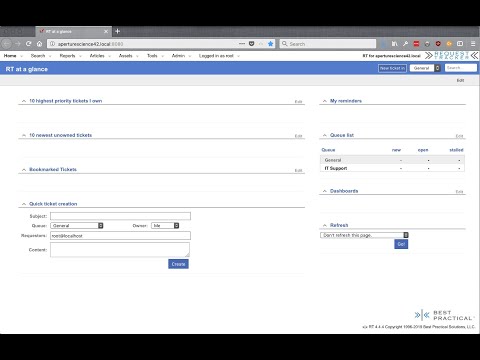Image resolution: width=480 pixels, height=360 pixels.
Task: Click the browser forward arrow
Action: click(x=18, y=44)
